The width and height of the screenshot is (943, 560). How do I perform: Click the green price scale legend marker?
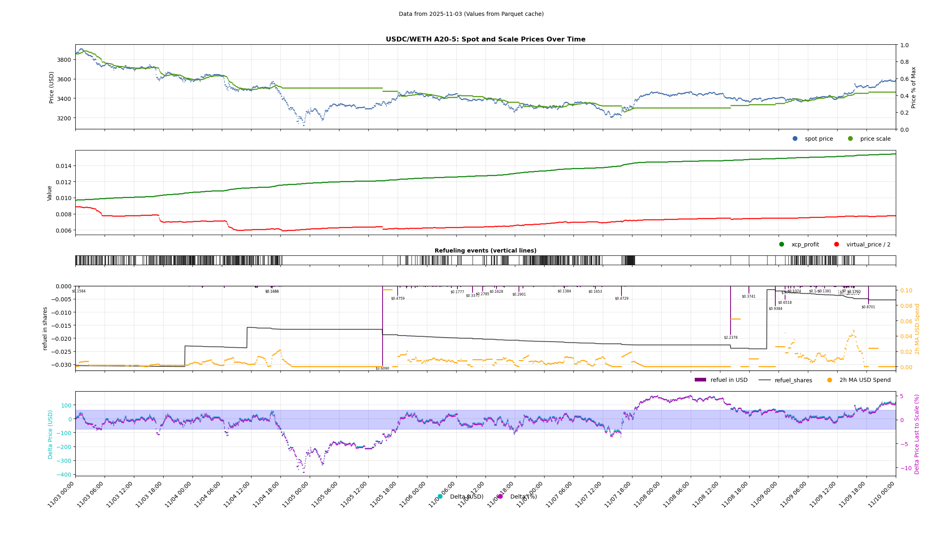[850, 139]
